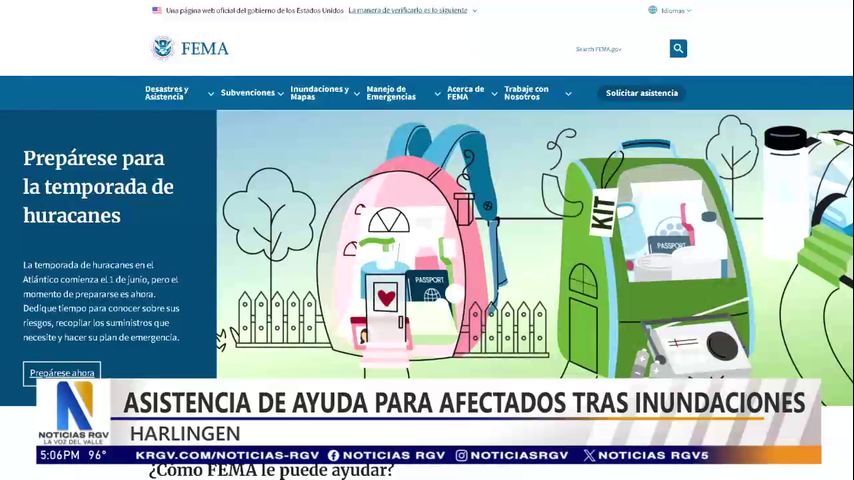Screen dimensions: 854x480
Task: Expand 'La manera de verificarlo es lo siguiente'
Action: (412, 10)
